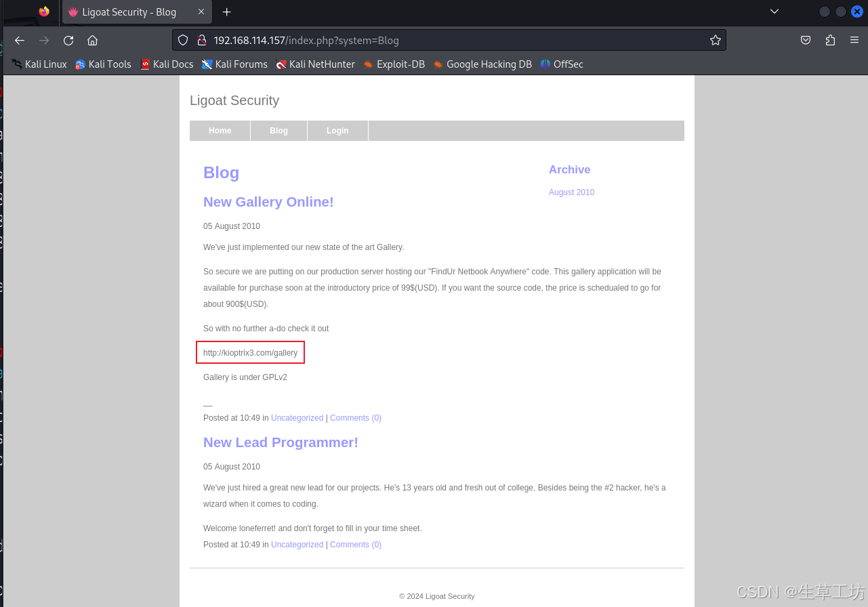Open the tracking protection shield icon
Image resolution: width=868 pixels, height=607 pixels.
click(183, 40)
